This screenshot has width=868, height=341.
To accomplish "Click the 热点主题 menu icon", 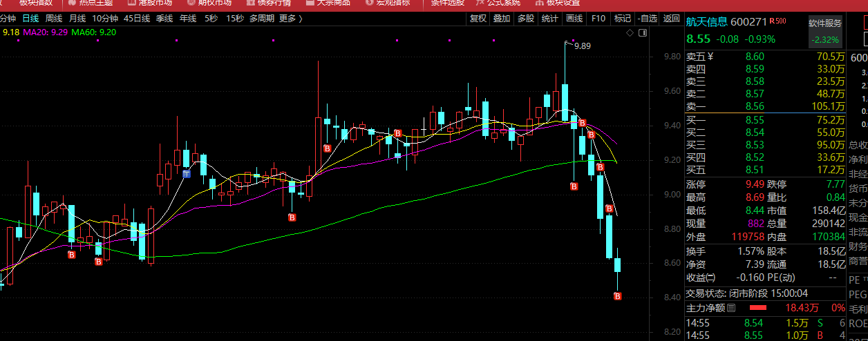I will [72, 2].
